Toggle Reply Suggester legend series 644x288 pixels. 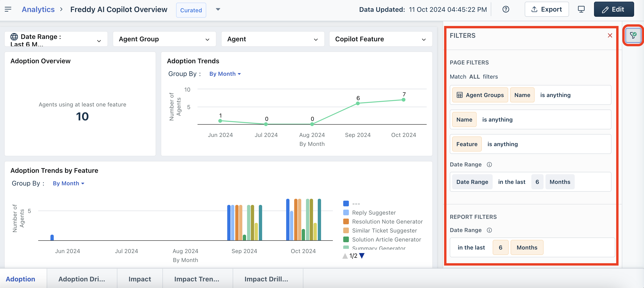[x=374, y=213]
